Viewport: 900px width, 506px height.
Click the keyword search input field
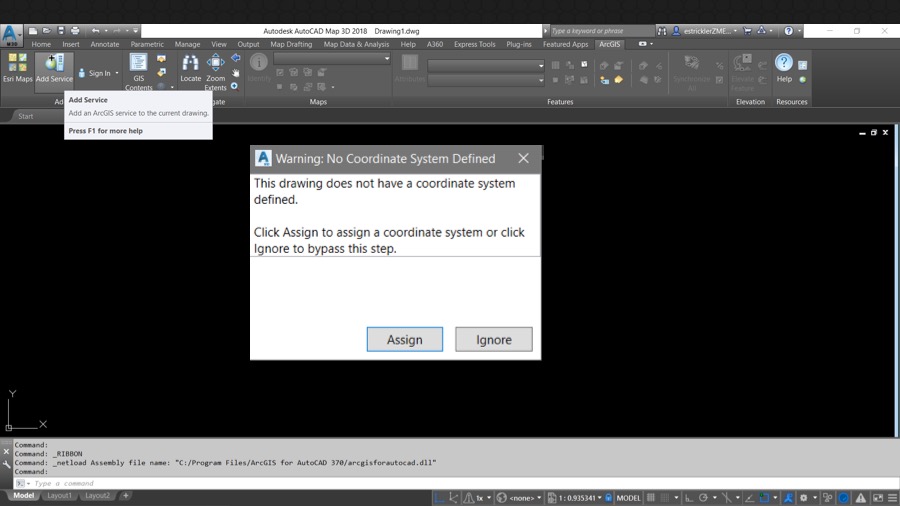click(x=602, y=31)
